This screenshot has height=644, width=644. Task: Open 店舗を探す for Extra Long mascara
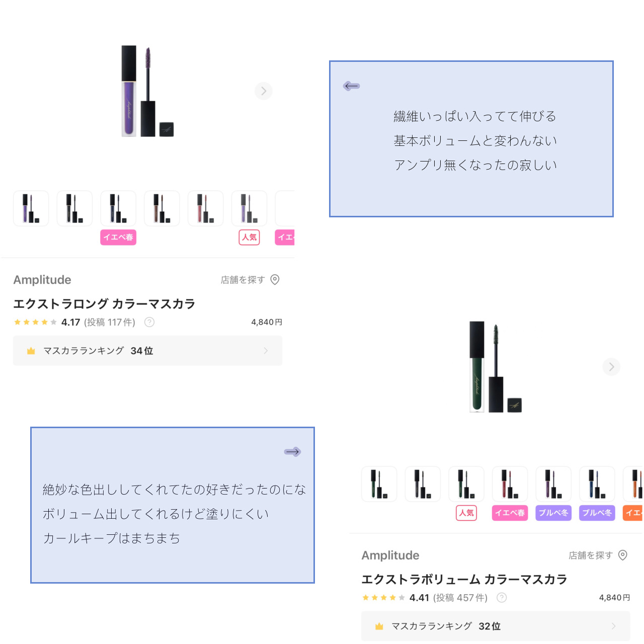243,280
